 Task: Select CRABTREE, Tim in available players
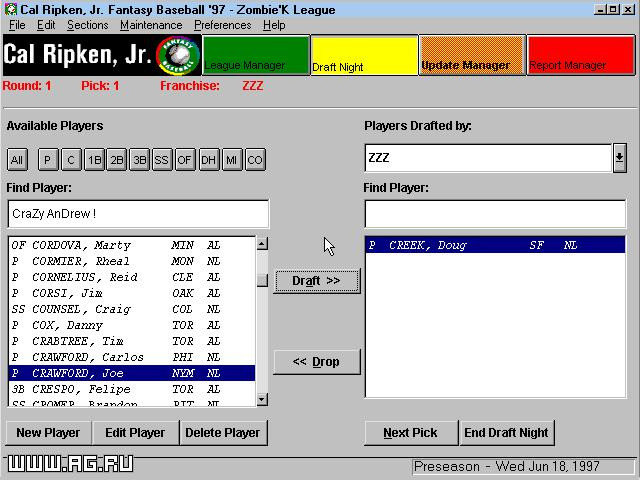point(132,341)
